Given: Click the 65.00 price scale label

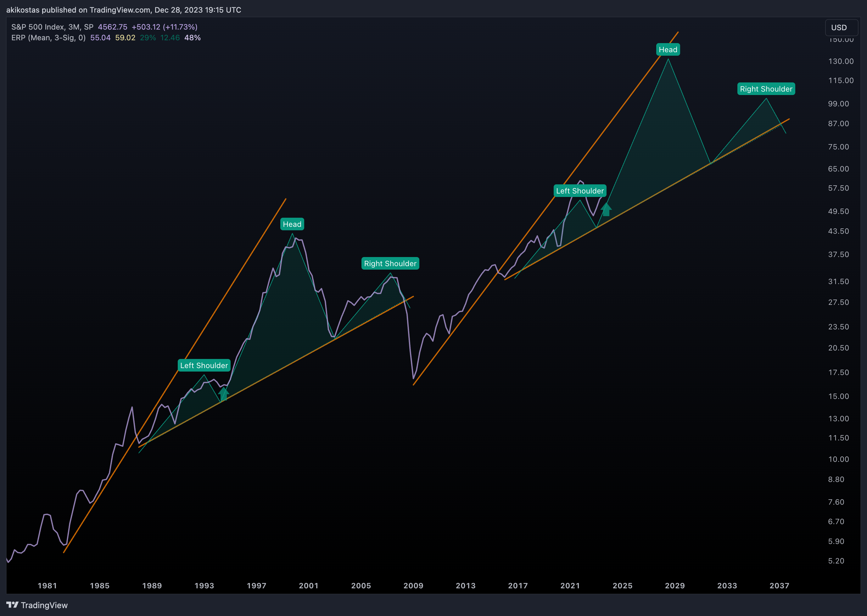Looking at the screenshot, I should pos(839,169).
